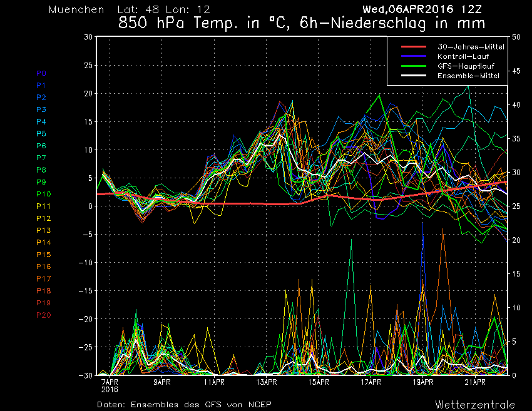Click the blue Kontroll-Lauf legend line
Viewport: 532px width, 411px height.
414,56
